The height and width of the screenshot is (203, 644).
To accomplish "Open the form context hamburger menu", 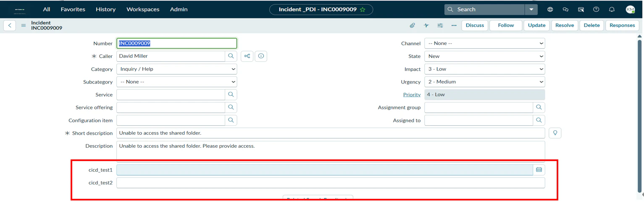I will (x=24, y=26).
